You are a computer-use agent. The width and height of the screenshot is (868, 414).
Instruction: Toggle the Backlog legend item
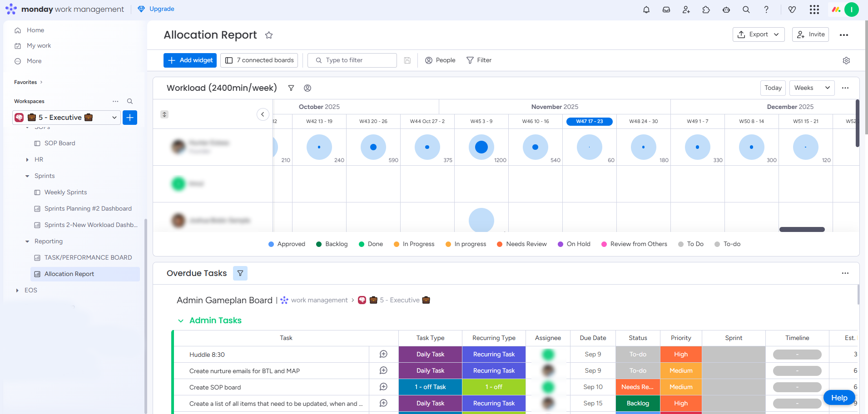point(332,244)
